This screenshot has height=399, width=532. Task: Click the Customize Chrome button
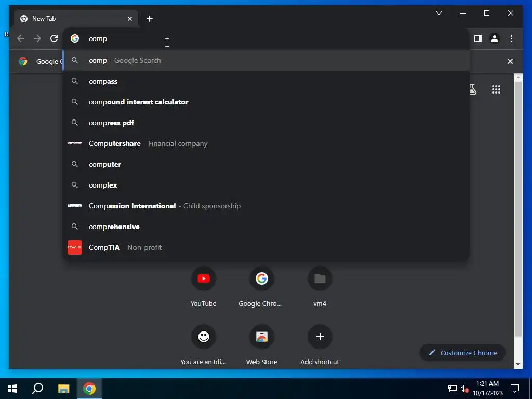pos(463,353)
